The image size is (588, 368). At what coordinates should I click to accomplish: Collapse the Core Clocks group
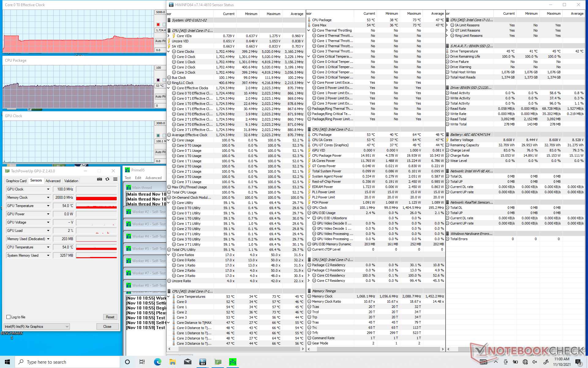click(x=169, y=52)
